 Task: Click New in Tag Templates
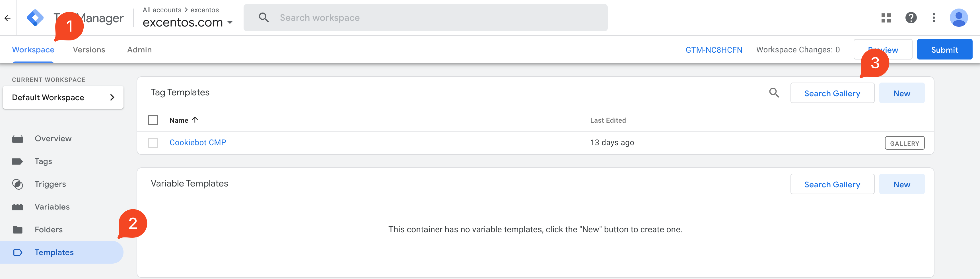902,93
